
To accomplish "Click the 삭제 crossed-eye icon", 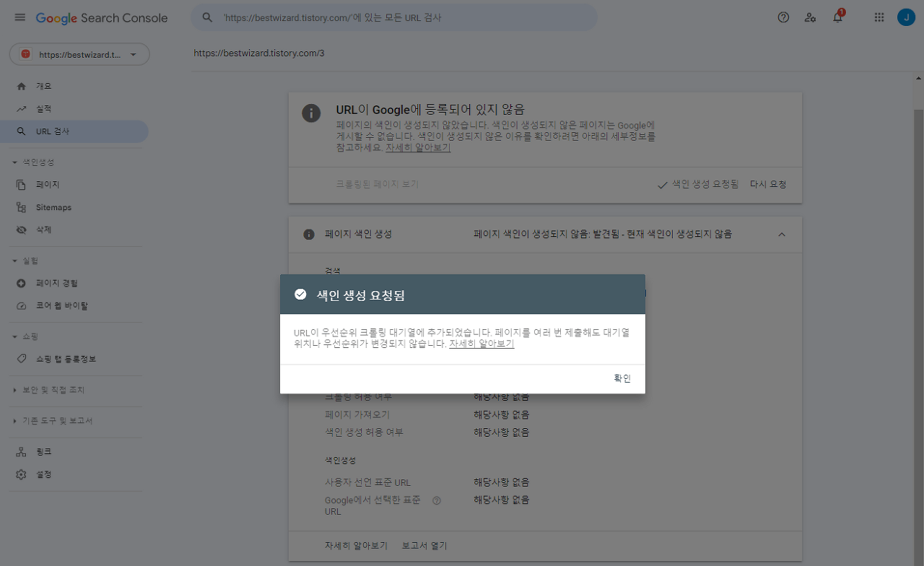I will 22,230.
